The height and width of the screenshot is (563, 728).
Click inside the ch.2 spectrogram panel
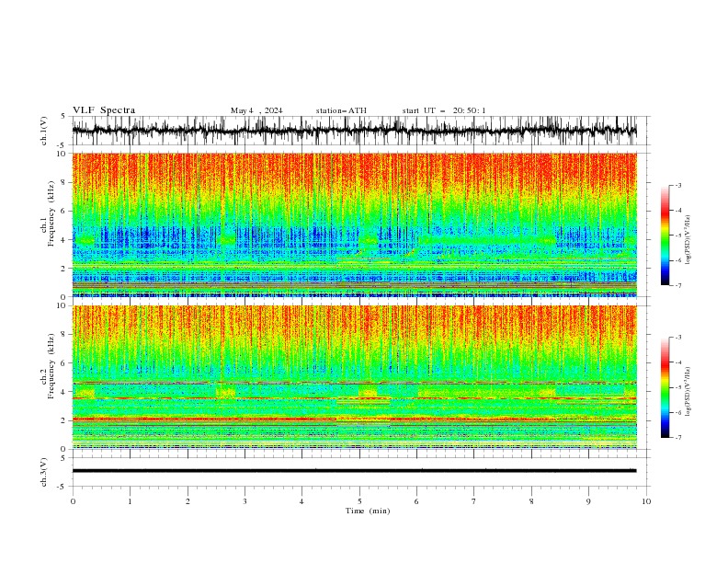pos(354,377)
